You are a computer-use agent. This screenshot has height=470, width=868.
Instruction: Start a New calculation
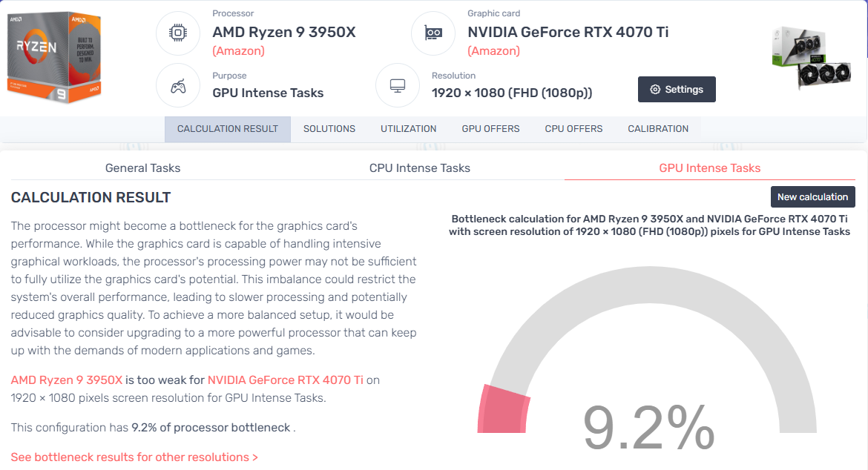812,197
